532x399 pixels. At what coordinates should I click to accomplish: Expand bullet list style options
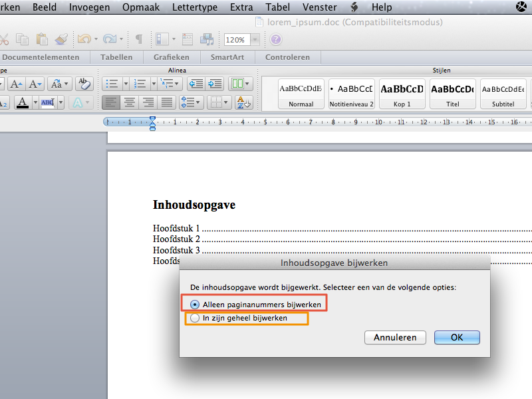tap(126, 84)
